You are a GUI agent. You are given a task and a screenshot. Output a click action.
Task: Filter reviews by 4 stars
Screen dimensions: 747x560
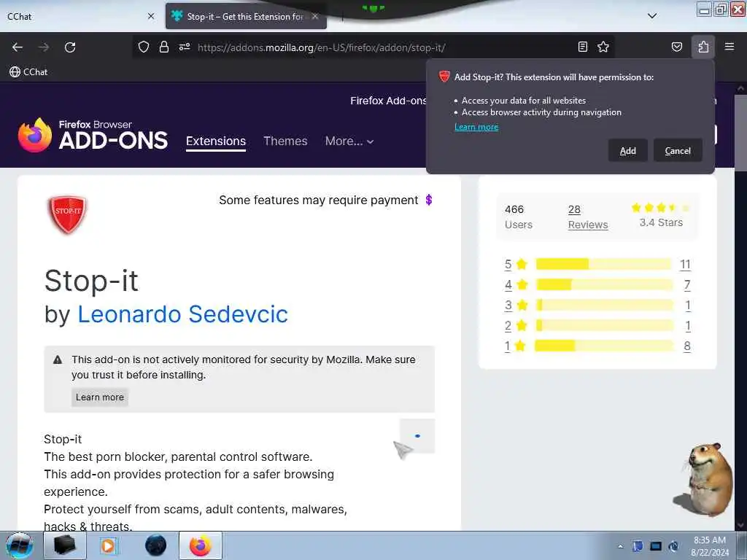516,285
